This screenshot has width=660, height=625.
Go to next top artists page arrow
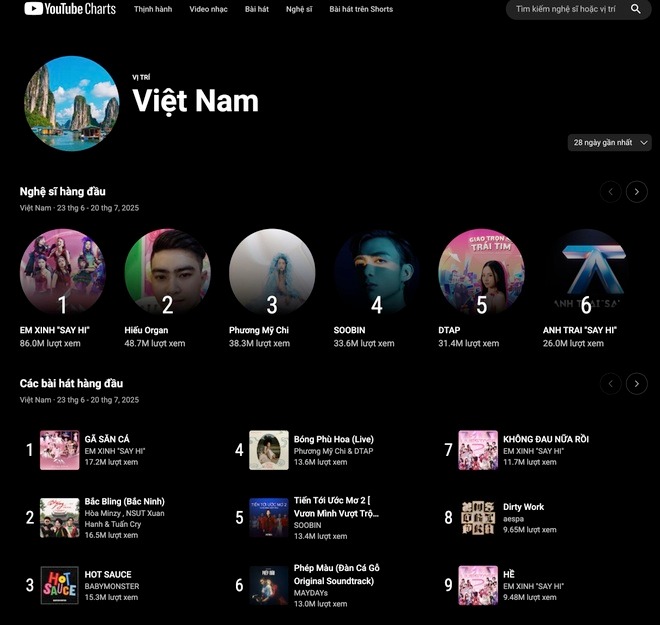pyautogui.click(x=636, y=191)
